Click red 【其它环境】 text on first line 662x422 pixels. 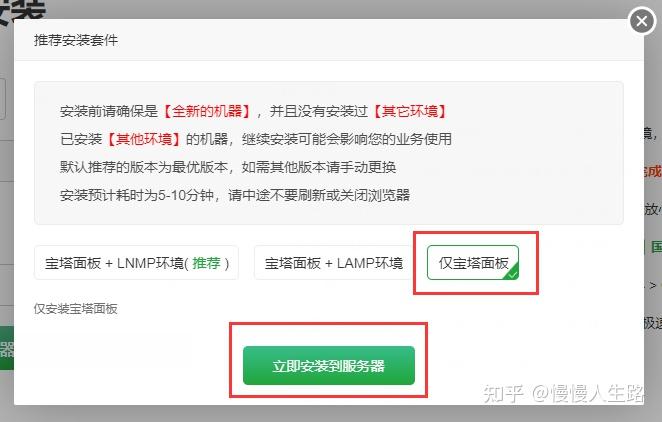click(x=410, y=111)
